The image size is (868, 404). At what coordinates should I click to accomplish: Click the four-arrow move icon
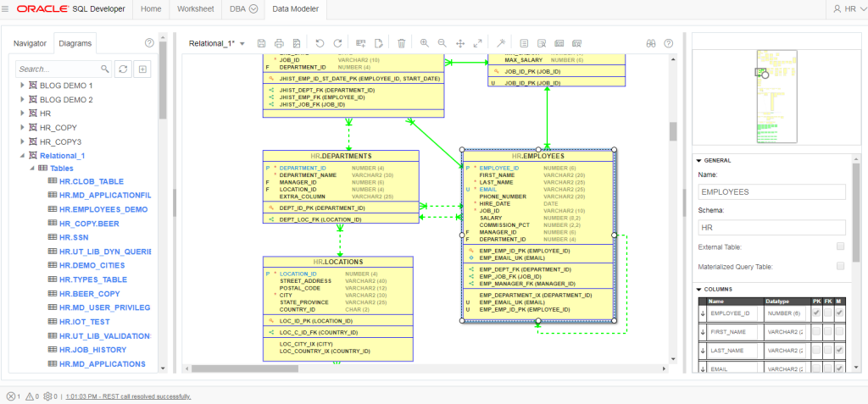459,43
